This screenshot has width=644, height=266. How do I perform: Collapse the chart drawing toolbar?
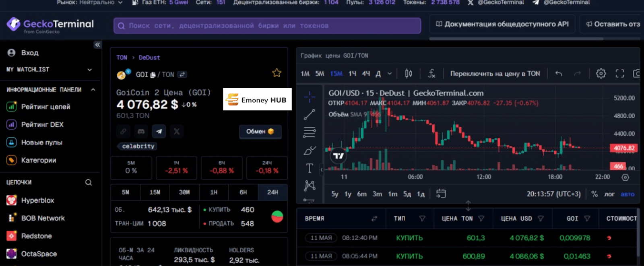tap(322, 170)
